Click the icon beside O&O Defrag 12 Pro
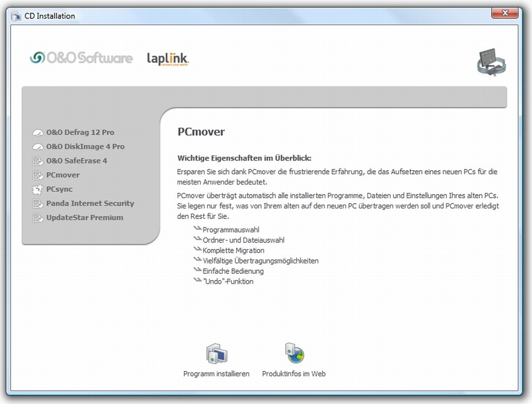The height and width of the screenshot is (404, 532). click(38, 132)
